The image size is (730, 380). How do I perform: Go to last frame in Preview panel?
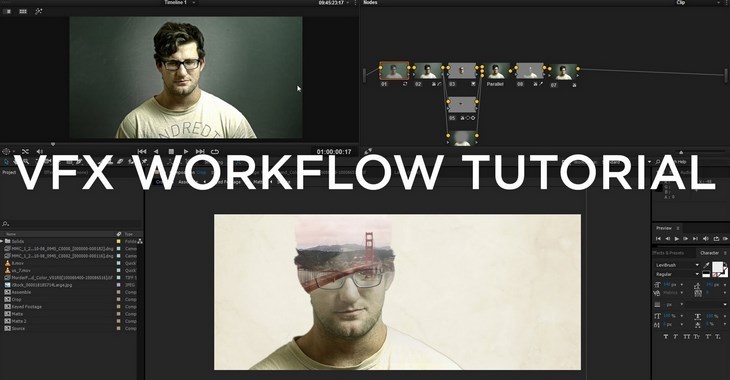695,239
